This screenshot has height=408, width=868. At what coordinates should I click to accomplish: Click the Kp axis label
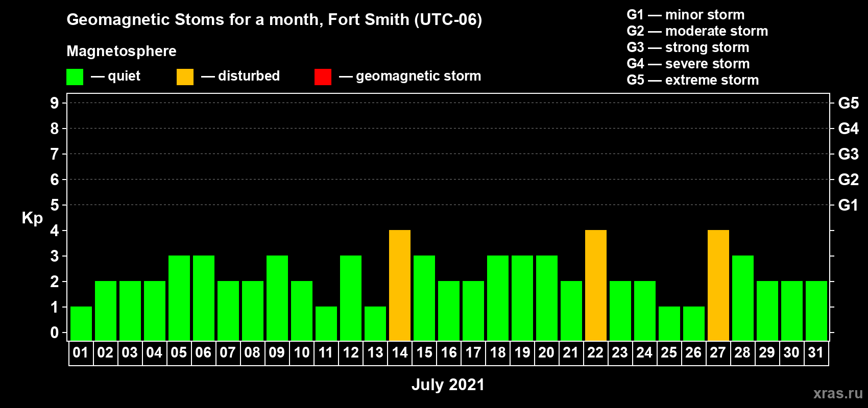32,218
